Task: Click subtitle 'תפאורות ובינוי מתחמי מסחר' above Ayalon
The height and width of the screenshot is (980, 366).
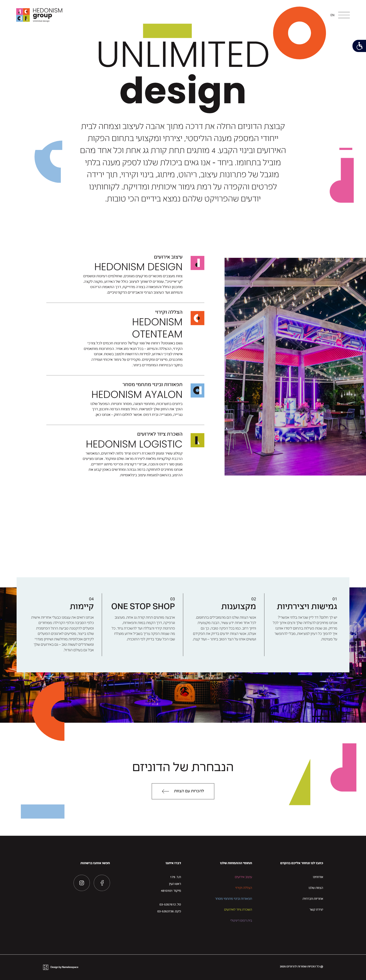Action: (x=152, y=384)
